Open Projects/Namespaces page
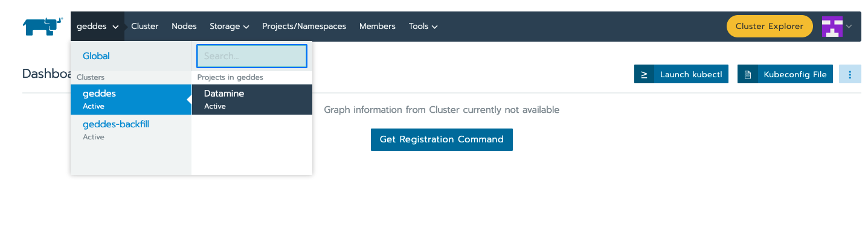Screen dimensions: 868x251 tap(304, 27)
